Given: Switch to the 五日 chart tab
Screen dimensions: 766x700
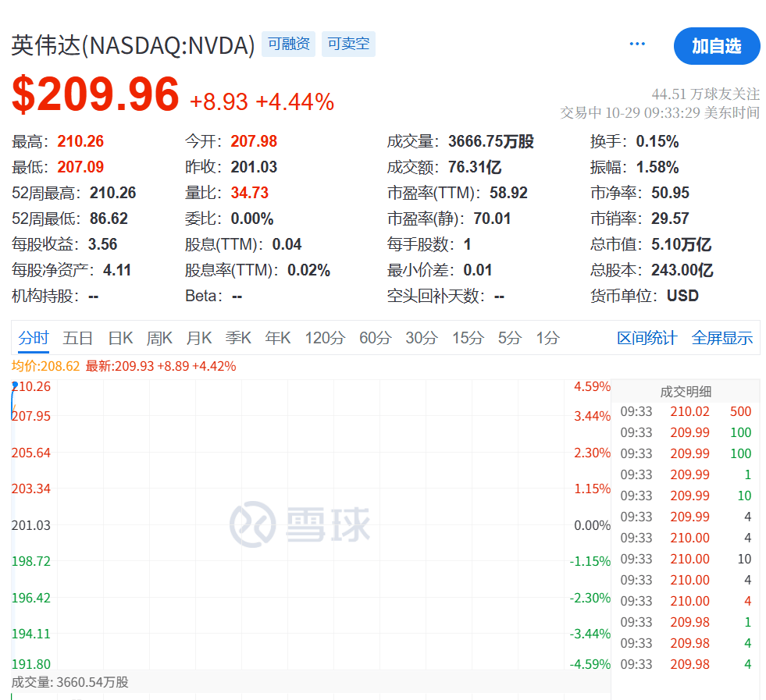Looking at the screenshot, I should click(x=78, y=338).
